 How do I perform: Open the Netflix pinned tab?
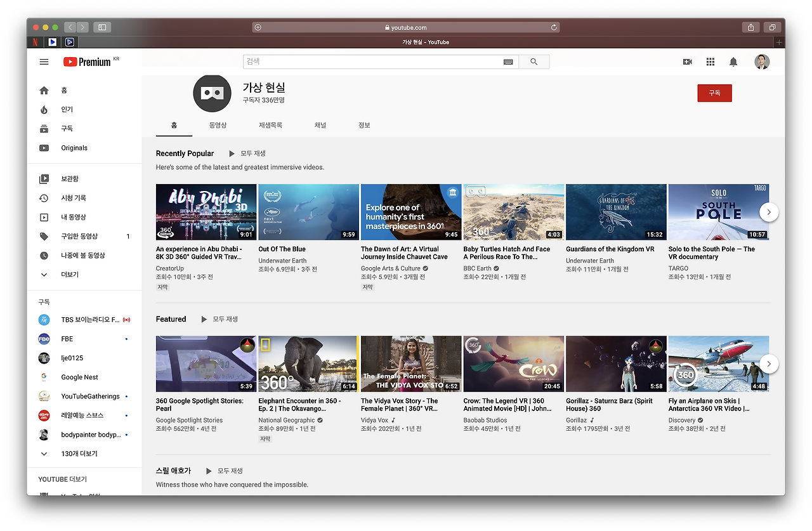point(35,42)
